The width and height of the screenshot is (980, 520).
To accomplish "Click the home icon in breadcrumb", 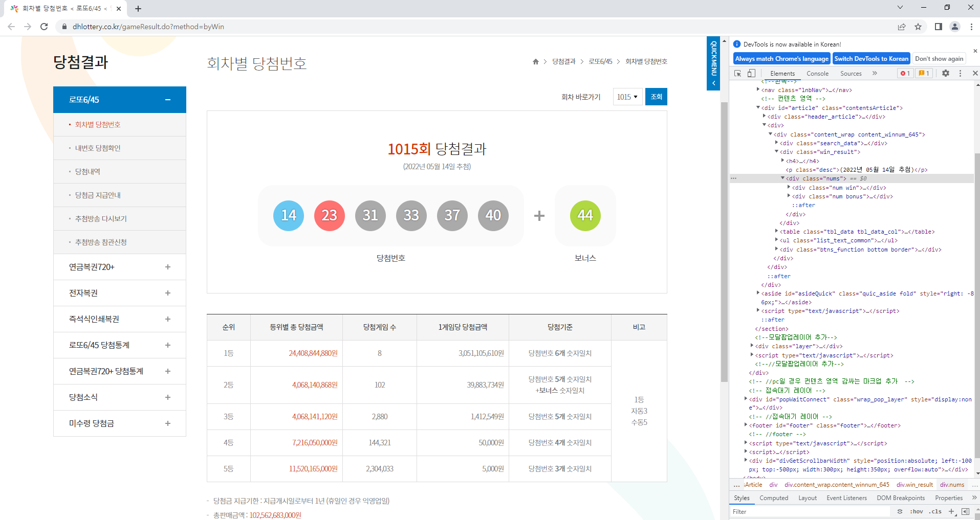I will 536,61.
